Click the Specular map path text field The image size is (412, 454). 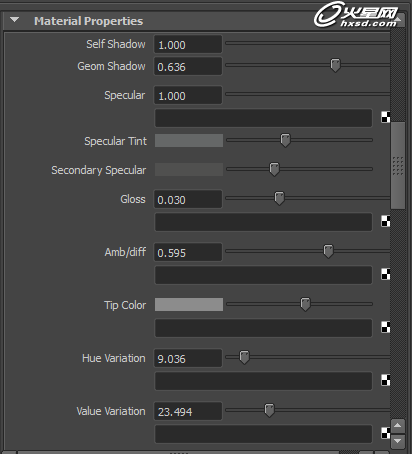pos(263,118)
